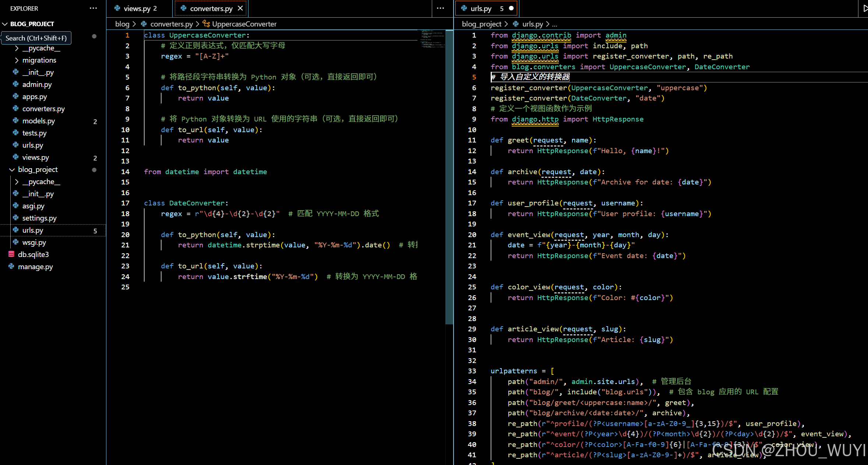Open admin.py in explorer
The image size is (868, 465).
pyautogui.click(x=37, y=84)
